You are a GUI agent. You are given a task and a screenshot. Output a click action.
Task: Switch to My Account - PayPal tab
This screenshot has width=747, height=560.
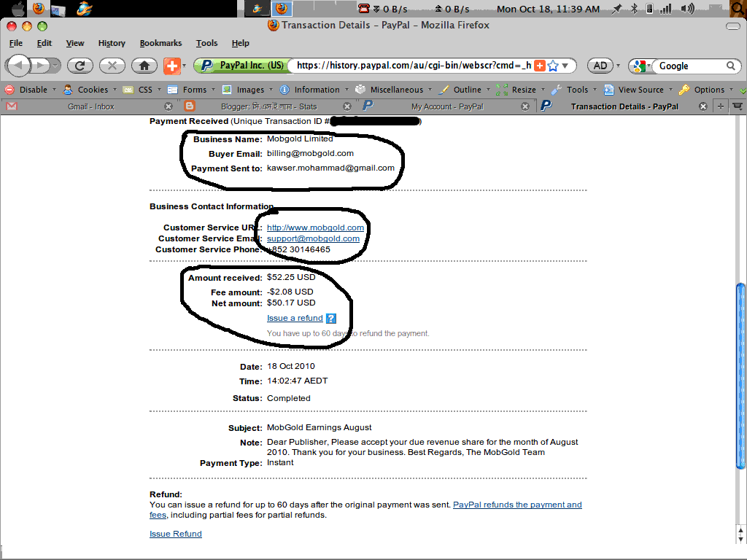(x=447, y=106)
